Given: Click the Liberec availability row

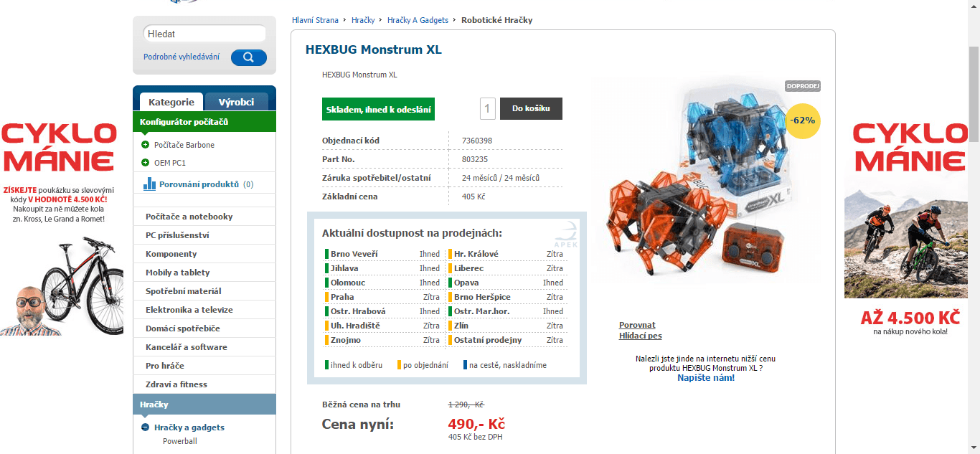Looking at the screenshot, I should pyautogui.click(x=507, y=268).
